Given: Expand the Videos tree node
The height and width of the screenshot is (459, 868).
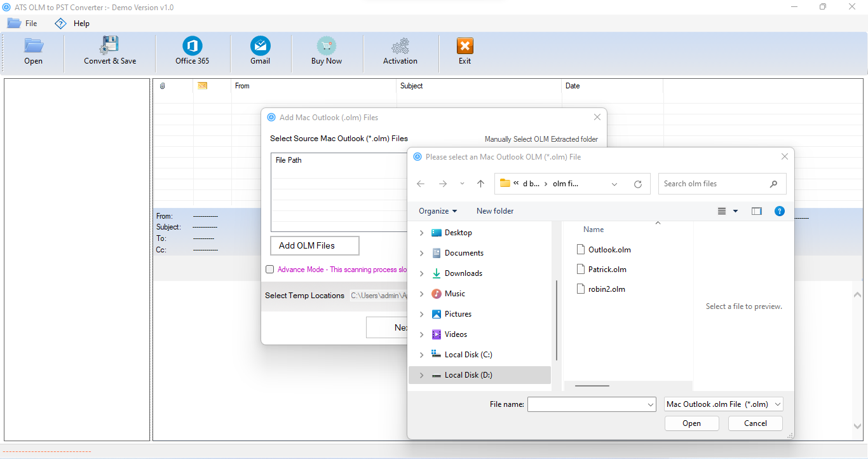Looking at the screenshot, I should click(421, 334).
